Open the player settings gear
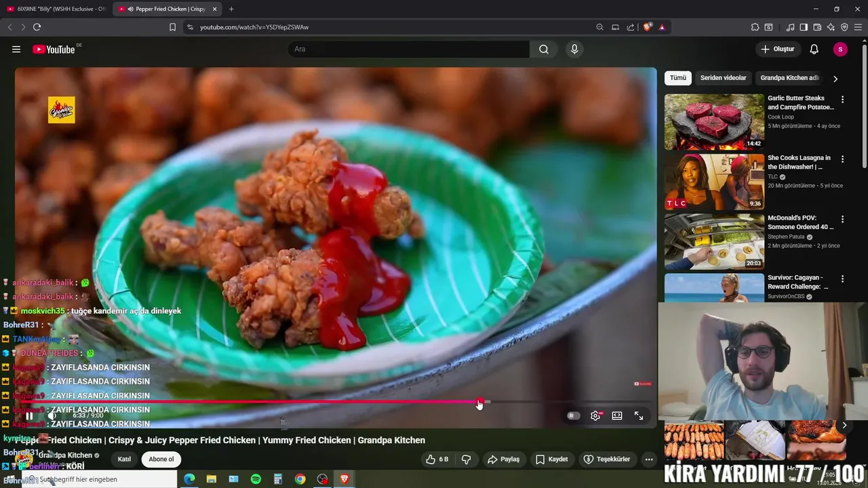Viewport: 868px width, 488px height. pos(595,416)
